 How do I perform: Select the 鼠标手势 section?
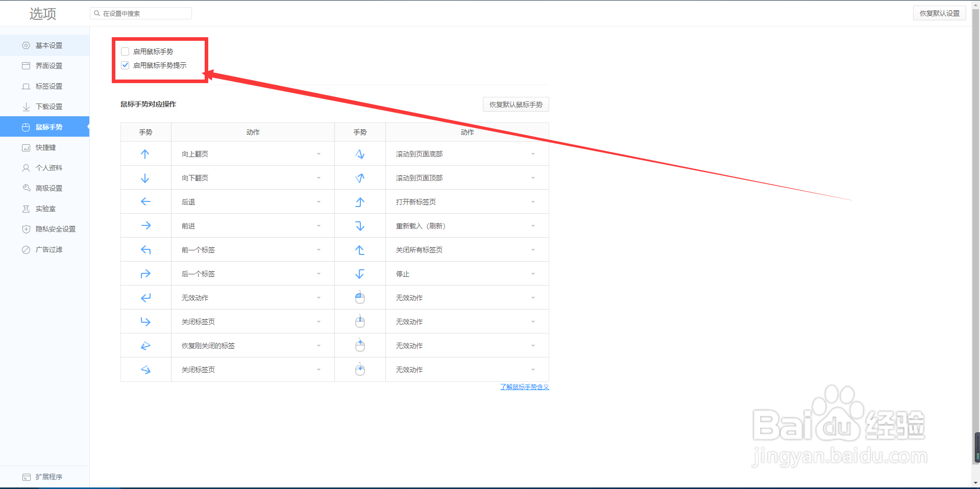point(44,127)
